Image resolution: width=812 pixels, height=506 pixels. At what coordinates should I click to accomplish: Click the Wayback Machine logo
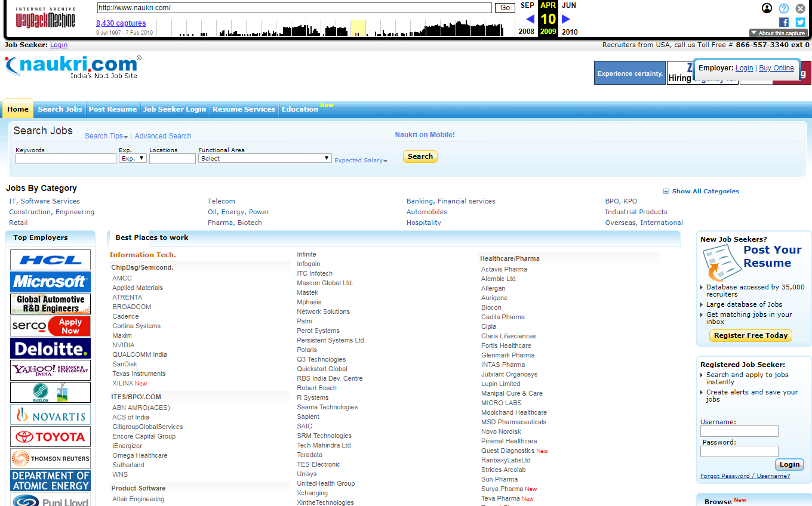click(x=45, y=18)
